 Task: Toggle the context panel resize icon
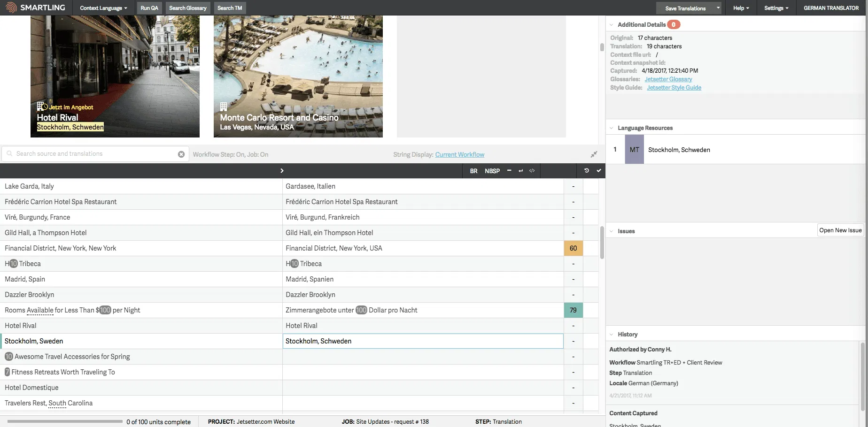click(594, 154)
